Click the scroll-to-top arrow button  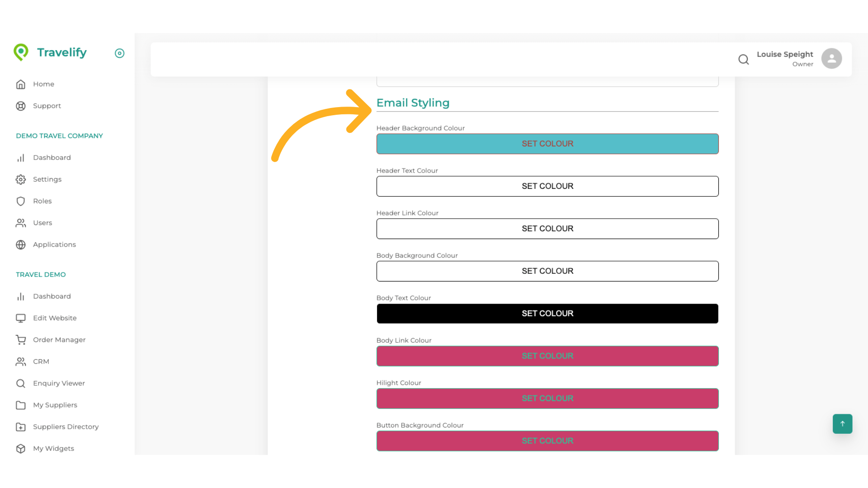coord(843,424)
